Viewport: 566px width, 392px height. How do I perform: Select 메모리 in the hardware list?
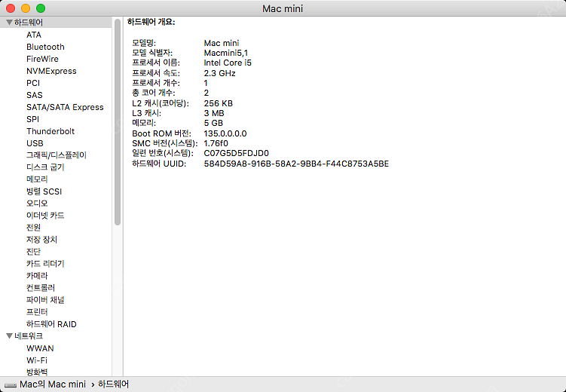(x=37, y=179)
